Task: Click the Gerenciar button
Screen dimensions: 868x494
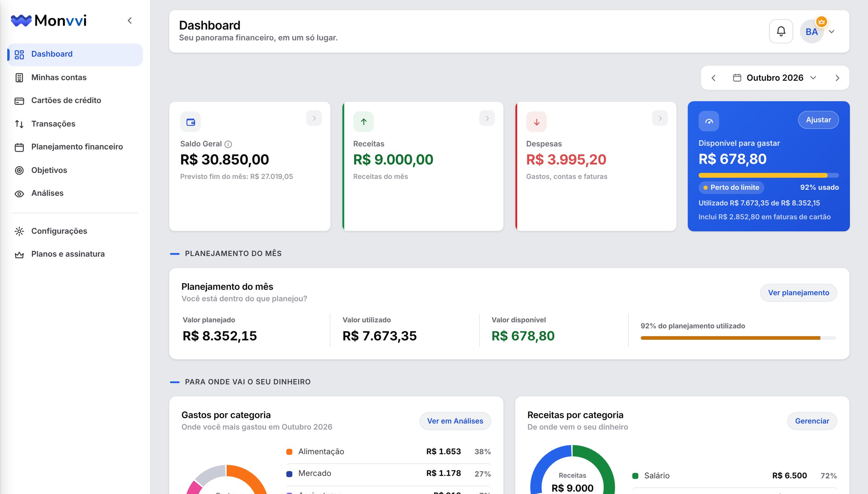Action: pos(812,421)
